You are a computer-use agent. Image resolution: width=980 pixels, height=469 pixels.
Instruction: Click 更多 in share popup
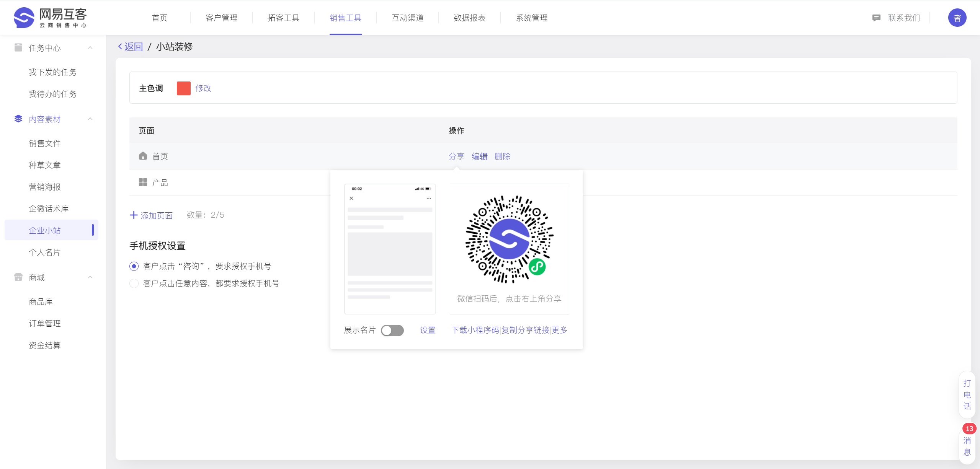point(559,330)
